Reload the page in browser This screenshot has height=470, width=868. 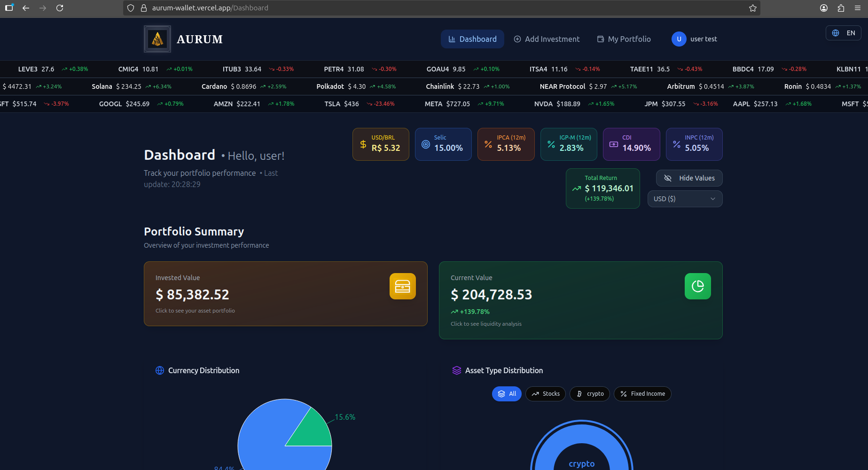coord(60,8)
